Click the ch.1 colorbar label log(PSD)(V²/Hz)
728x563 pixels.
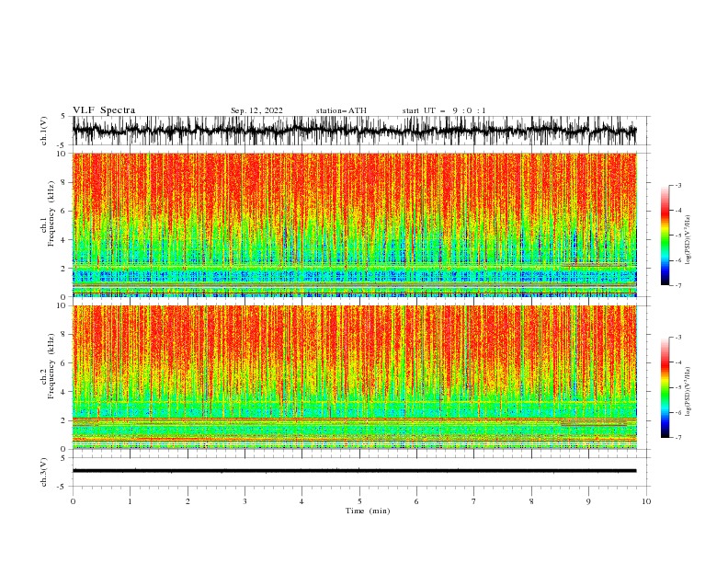pyautogui.click(x=688, y=240)
